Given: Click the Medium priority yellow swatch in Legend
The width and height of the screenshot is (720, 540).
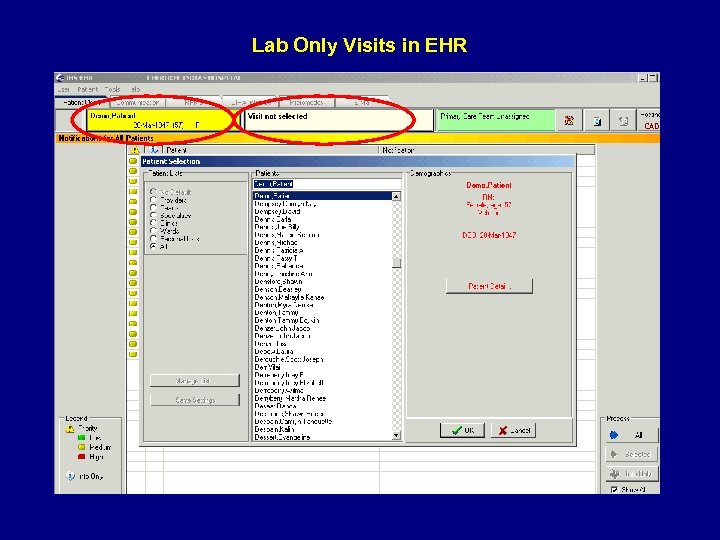Looking at the screenshot, I should point(81,447).
